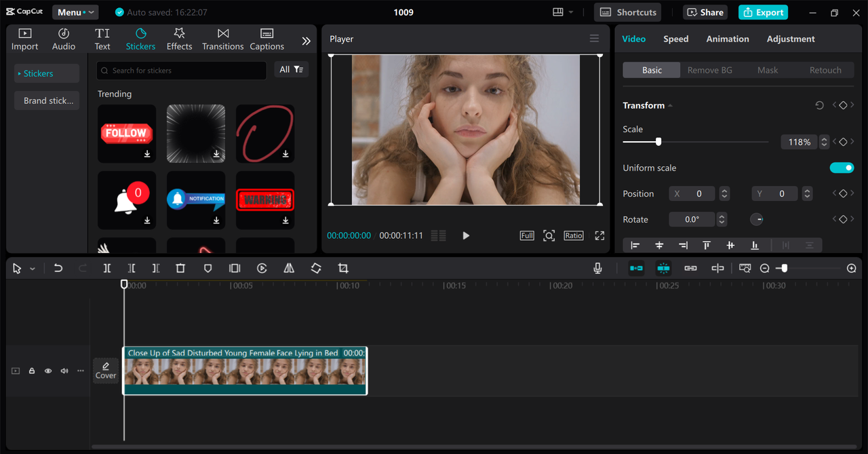Image resolution: width=868 pixels, height=454 pixels.
Task: Click the Full preview quality button
Action: click(x=527, y=235)
